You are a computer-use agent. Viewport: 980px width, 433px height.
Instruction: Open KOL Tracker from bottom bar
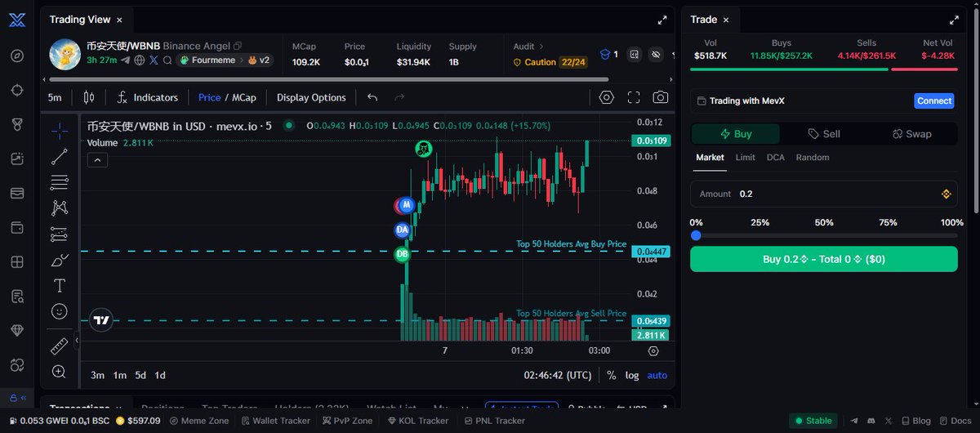(416, 421)
